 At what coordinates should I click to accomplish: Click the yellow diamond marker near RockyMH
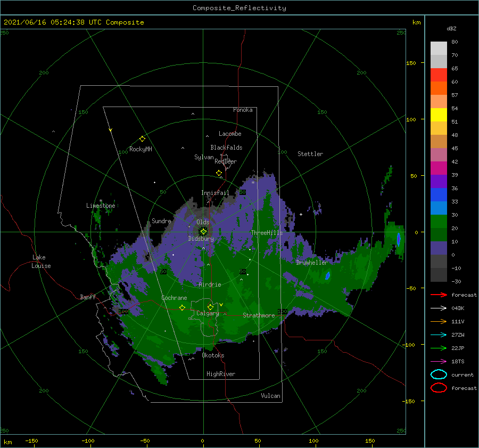pyautogui.click(x=142, y=139)
